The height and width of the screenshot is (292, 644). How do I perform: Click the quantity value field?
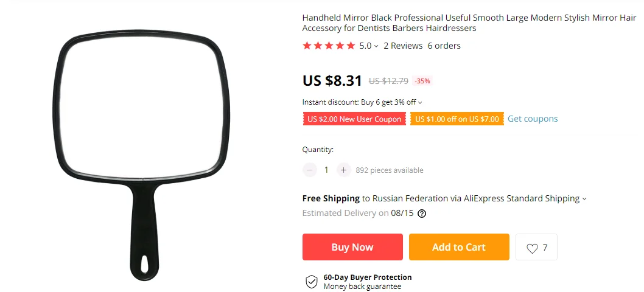(x=326, y=170)
